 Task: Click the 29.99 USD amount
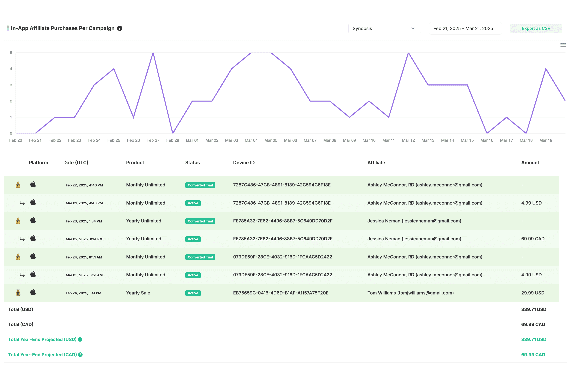(533, 293)
